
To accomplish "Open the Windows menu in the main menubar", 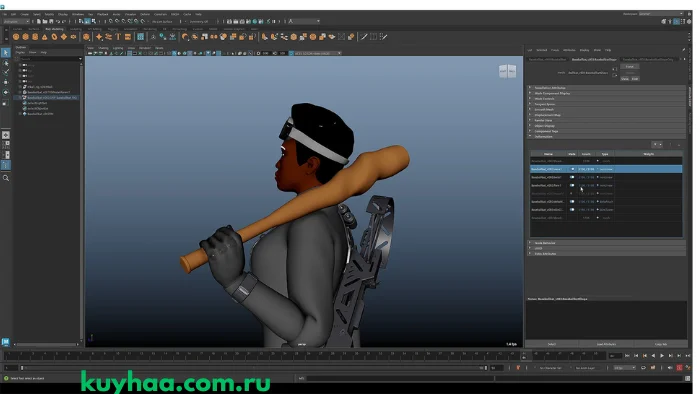I will click(78, 14).
